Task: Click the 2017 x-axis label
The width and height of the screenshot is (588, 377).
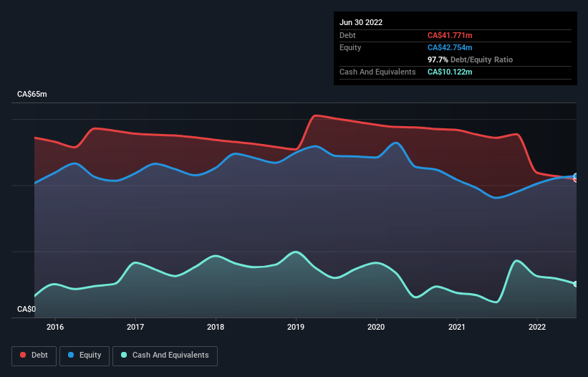Action: [135, 327]
